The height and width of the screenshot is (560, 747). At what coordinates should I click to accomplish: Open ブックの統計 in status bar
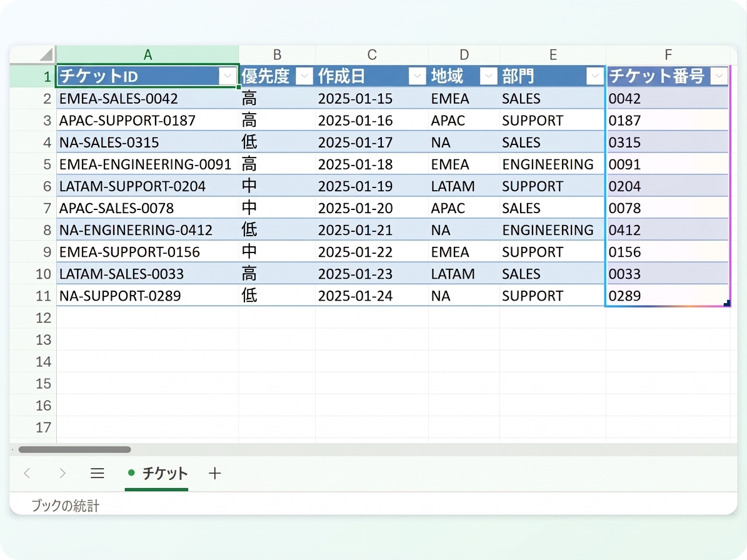click(x=65, y=505)
